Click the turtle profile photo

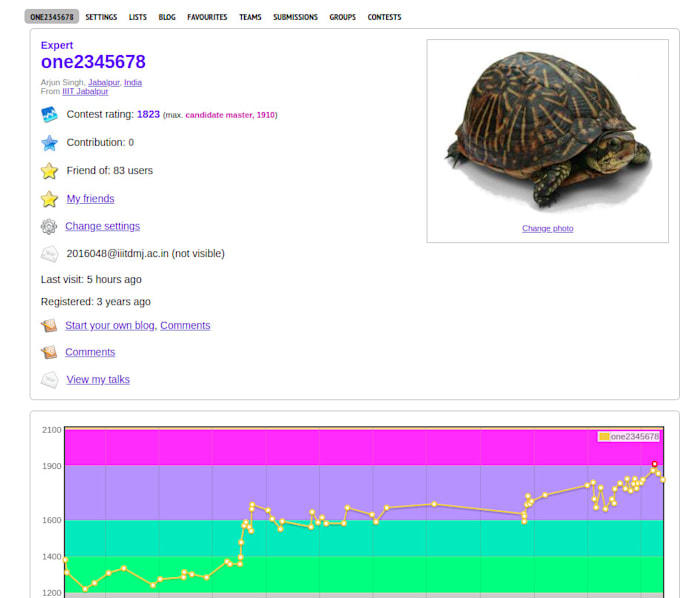pos(547,130)
